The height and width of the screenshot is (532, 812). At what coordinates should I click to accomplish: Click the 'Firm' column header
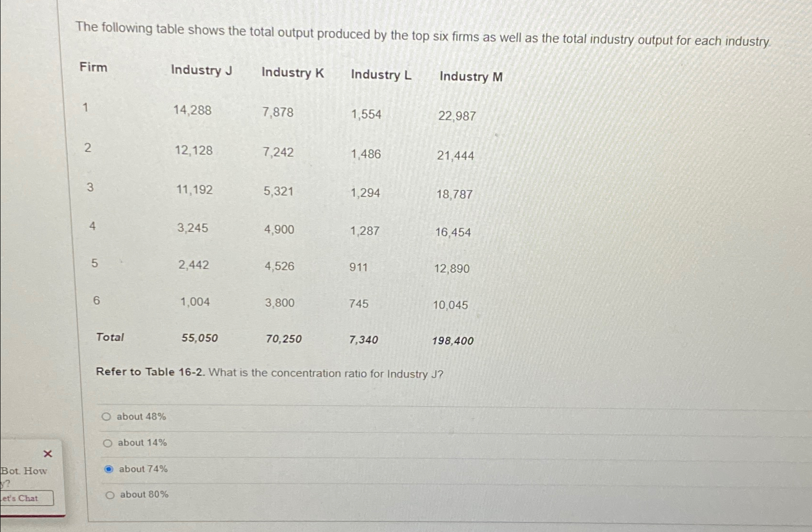(x=93, y=68)
